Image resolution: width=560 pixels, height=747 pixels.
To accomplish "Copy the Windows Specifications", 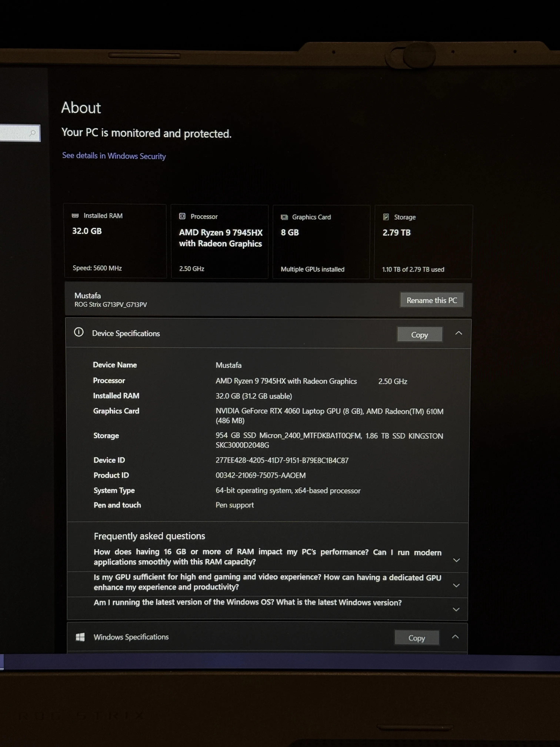I will point(417,638).
